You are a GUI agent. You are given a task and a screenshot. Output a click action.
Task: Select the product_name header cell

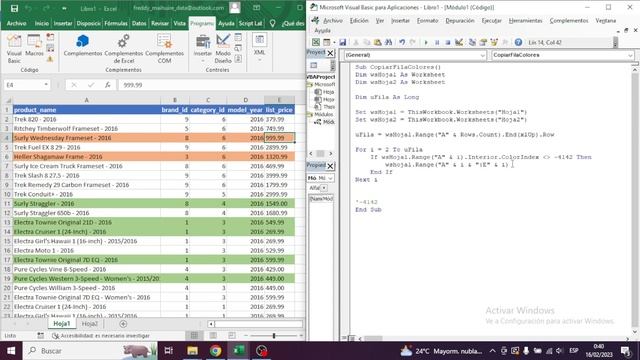point(86,110)
